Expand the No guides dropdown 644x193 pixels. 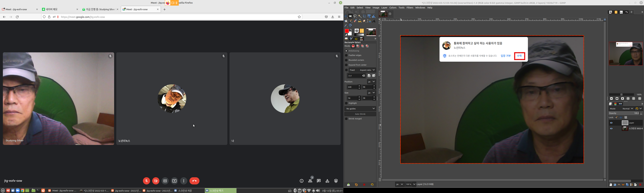360,109
